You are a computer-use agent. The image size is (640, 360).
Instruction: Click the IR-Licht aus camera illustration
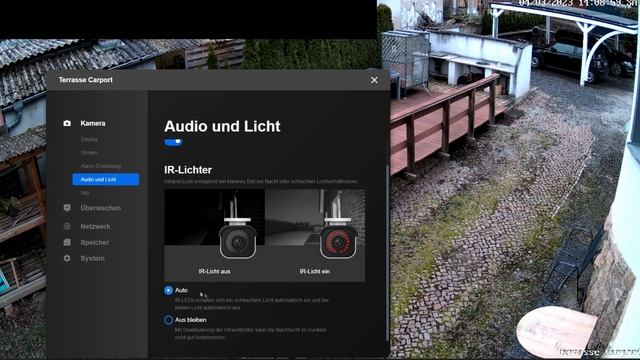(215, 225)
